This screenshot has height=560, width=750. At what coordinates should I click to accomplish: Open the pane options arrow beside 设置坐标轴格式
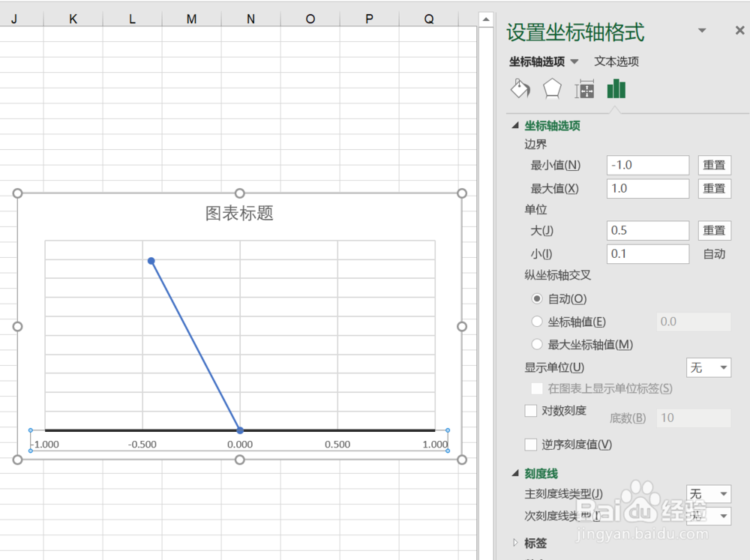(702, 31)
